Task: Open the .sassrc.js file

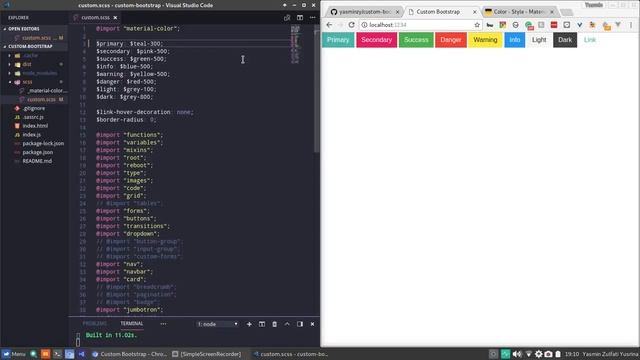Action: (33, 117)
